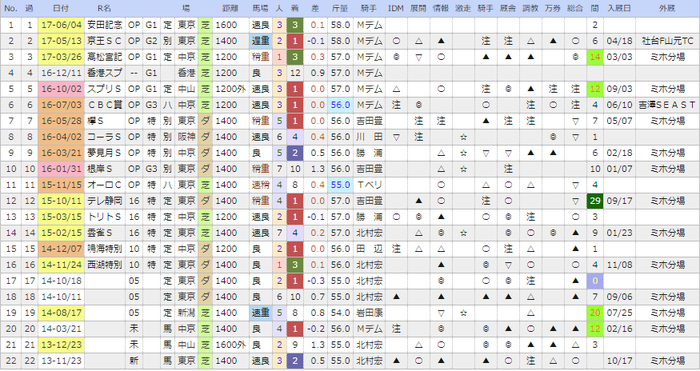This screenshot has height=371, width=700.
Task: Select race name 京王ＳＣ
Action: coord(105,41)
